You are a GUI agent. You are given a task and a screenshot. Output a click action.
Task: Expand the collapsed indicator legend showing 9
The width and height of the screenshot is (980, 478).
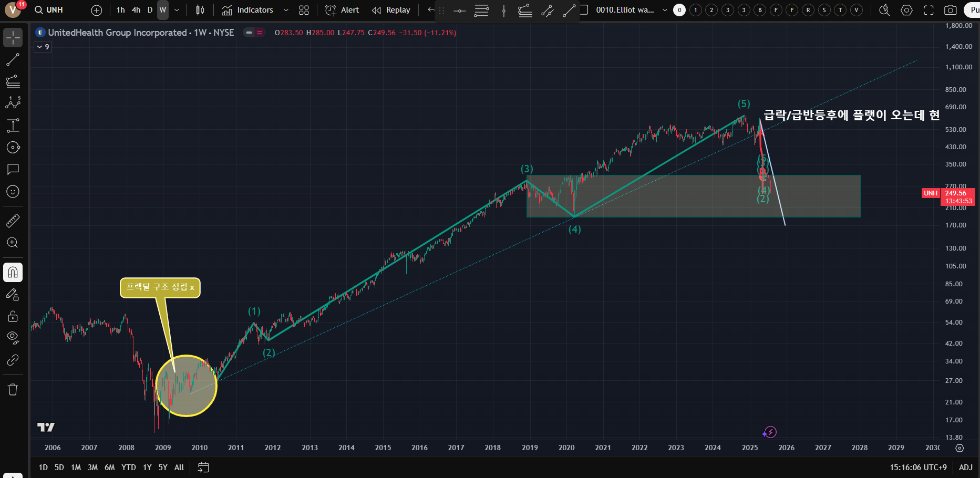(43, 47)
